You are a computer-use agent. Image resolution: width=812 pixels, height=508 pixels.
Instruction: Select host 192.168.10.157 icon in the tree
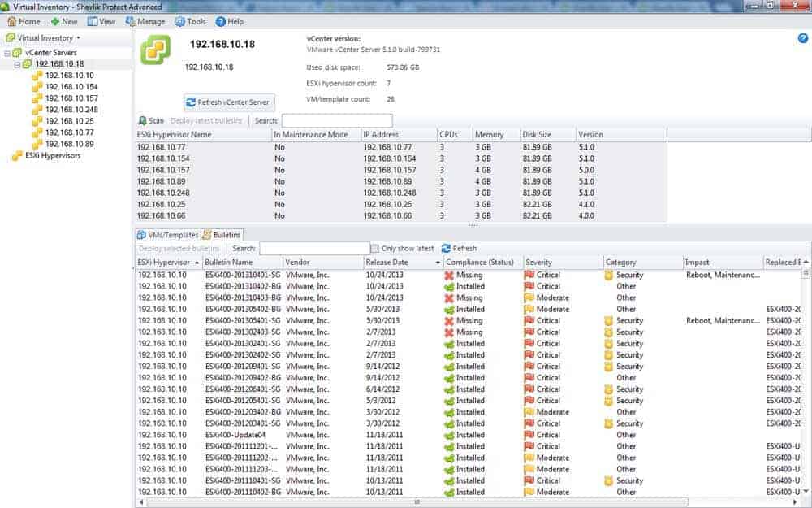pos(37,98)
